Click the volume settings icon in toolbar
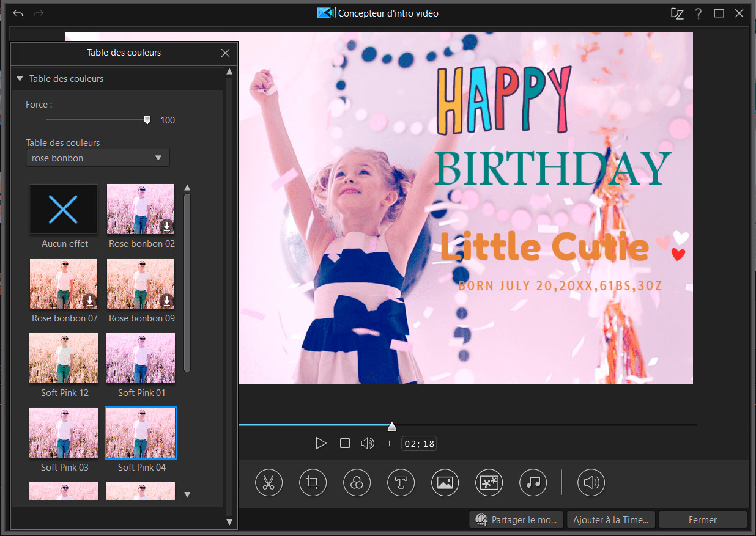This screenshot has width=756, height=536. coord(591,483)
